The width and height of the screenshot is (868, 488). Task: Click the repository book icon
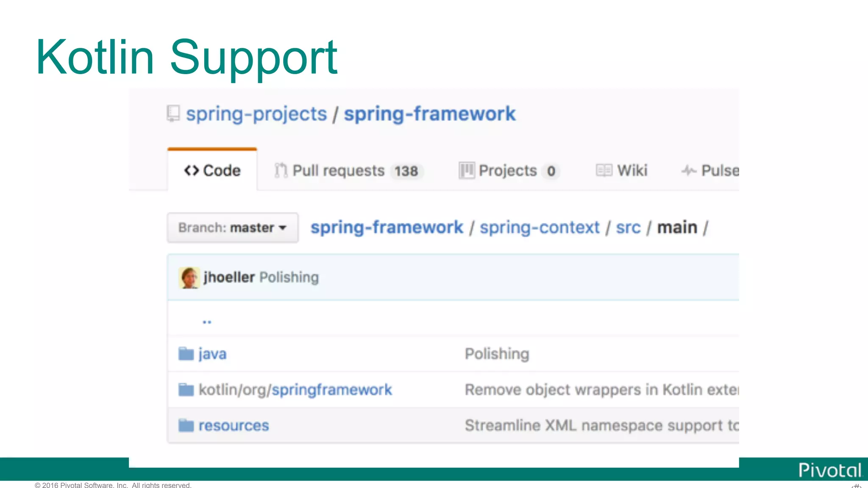tap(173, 114)
